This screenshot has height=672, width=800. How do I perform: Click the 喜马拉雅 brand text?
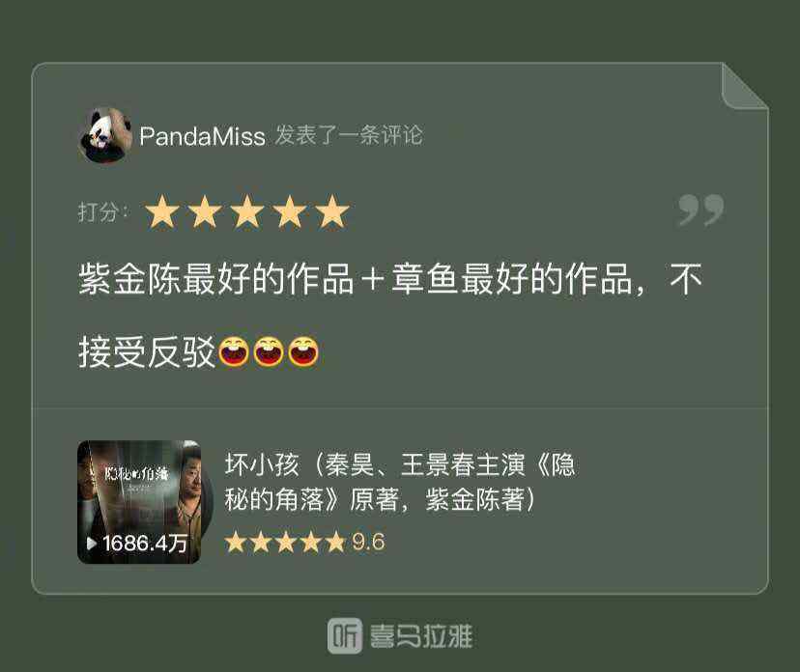coord(421,636)
